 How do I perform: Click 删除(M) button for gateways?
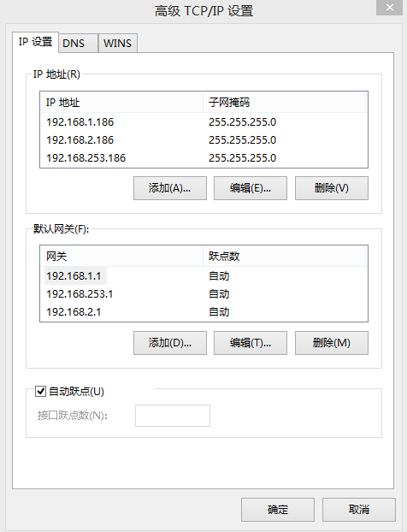[332, 343]
